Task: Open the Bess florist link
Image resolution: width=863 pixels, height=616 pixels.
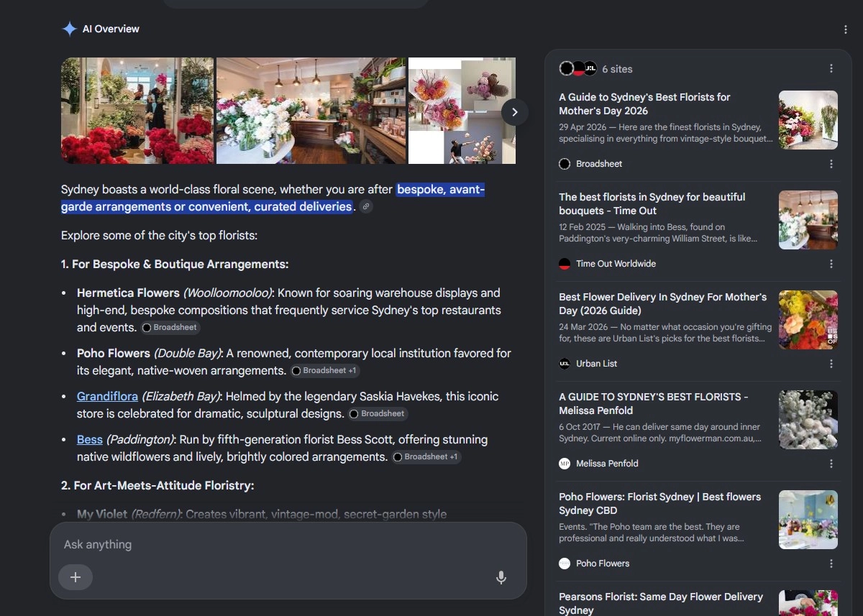Action: pos(90,440)
